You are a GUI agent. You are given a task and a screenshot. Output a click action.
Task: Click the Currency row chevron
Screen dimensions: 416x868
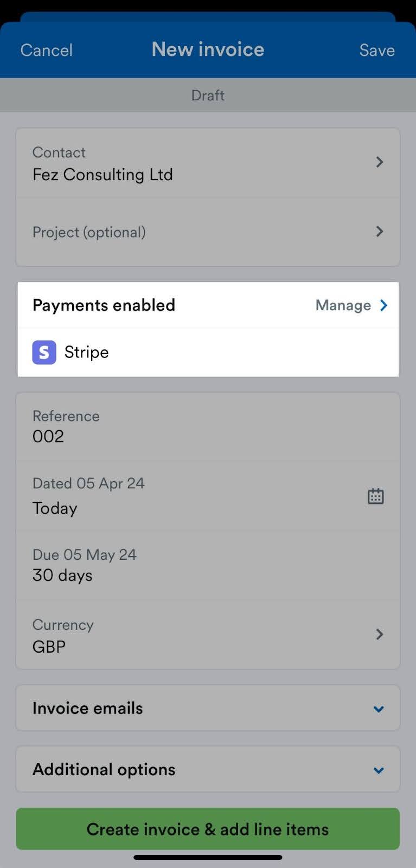pos(379,634)
